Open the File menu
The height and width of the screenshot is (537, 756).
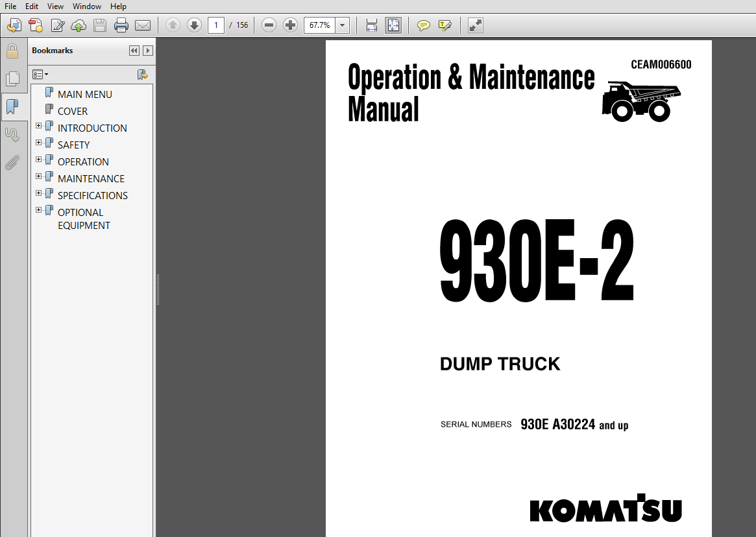(10, 6)
